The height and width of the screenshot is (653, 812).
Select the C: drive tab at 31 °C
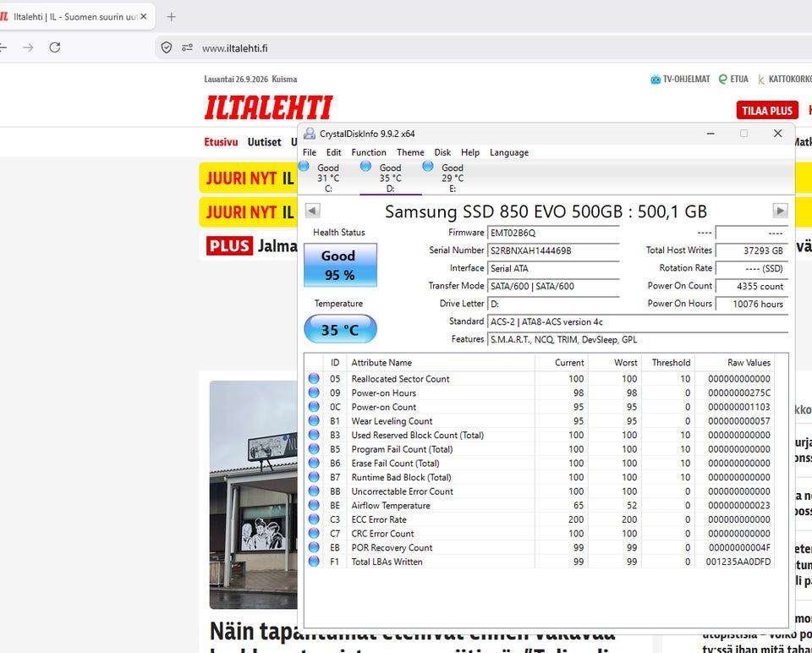click(328, 178)
